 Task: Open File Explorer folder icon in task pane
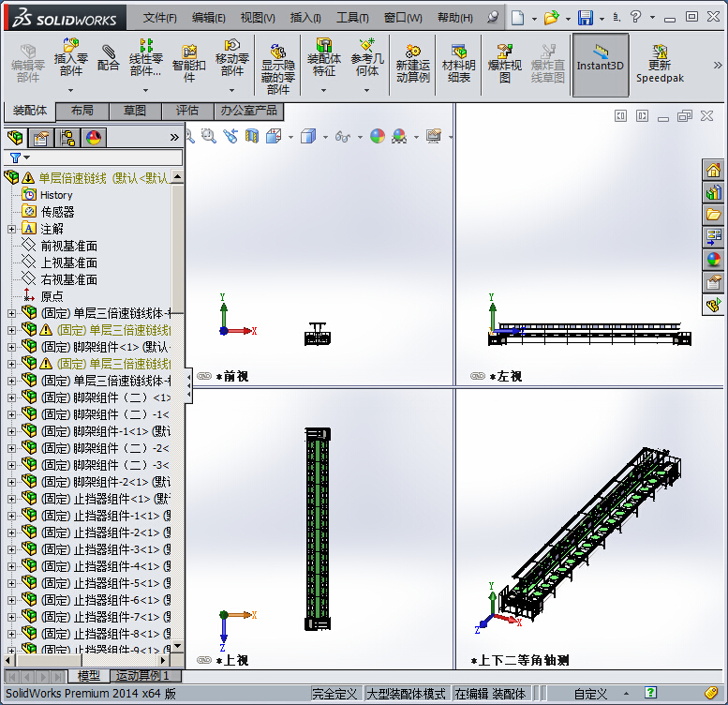click(x=713, y=214)
